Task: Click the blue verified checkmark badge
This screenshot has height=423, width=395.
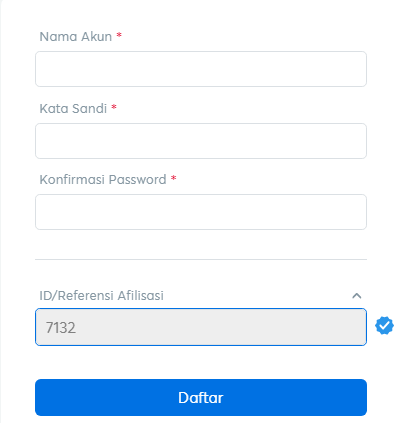Action: (384, 326)
